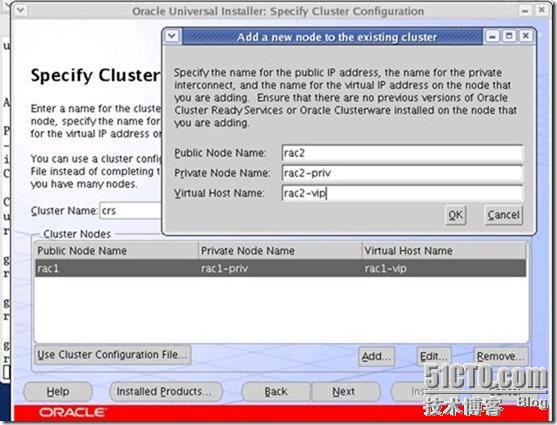Viewport: 557px width, 425px height.
Task: Click the Private Node Name input field
Action: point(402,173)
